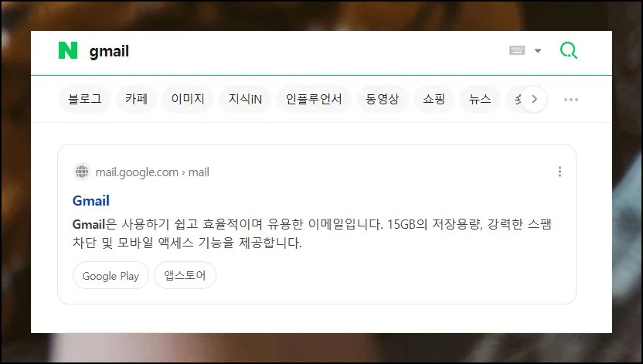The width and height of the screenshot is (643, 364).
Task: Click the Google Play button
Action: (x=111, y=275)
